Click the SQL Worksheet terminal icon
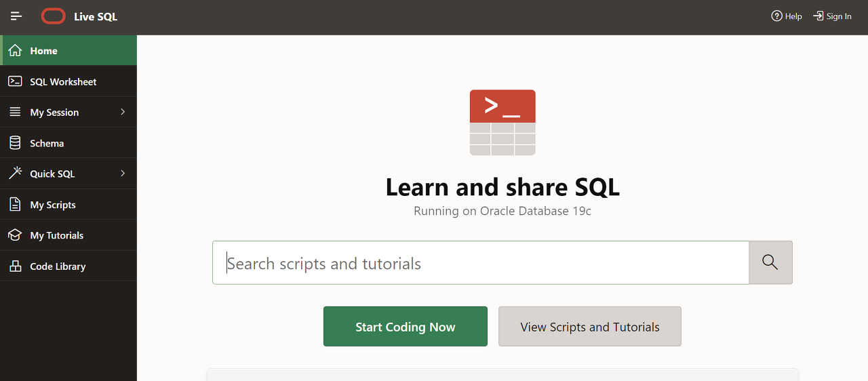The height and width of the screenshot is (381, 868). 15,81
